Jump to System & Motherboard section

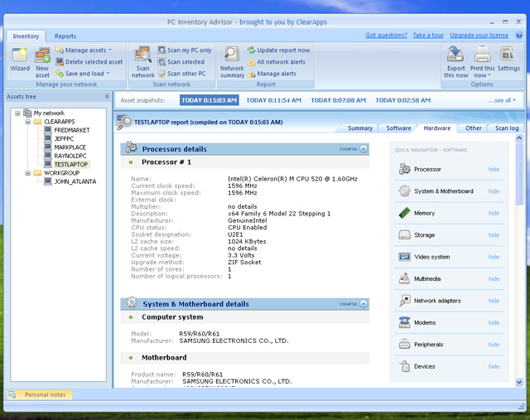pyautogui.click(x=444, y=191)
